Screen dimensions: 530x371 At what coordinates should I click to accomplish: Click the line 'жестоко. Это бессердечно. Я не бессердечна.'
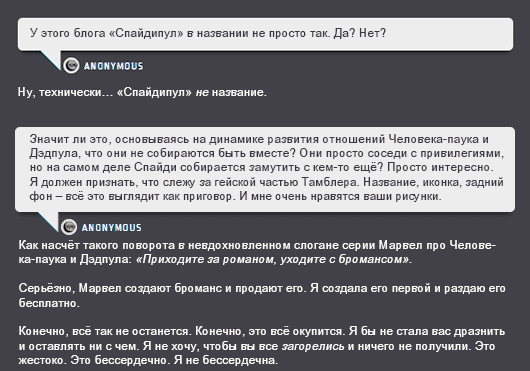(x=148, y=360)
